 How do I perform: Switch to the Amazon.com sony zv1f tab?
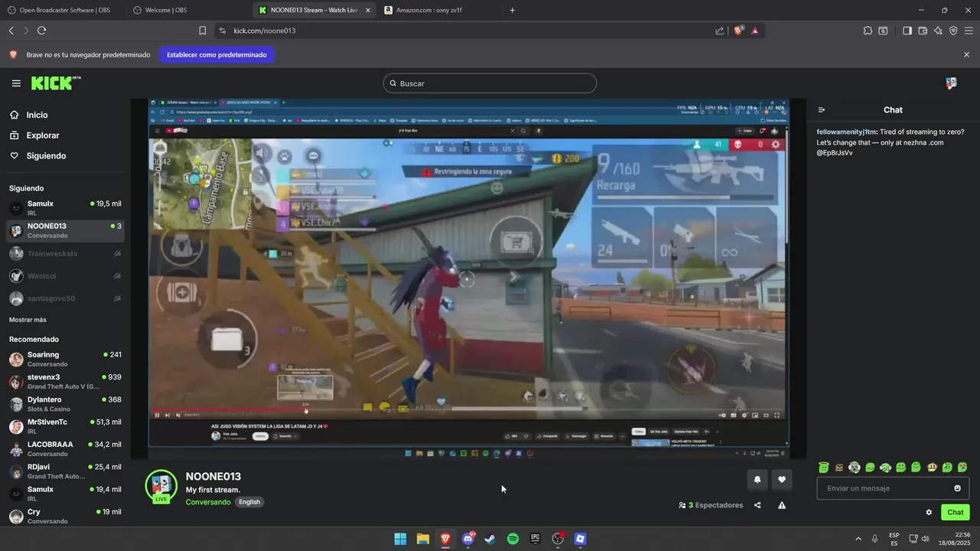[438, 10]
